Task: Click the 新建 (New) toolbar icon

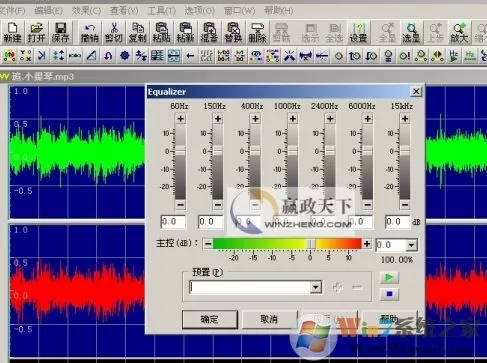Action: (x=12, y=33)
